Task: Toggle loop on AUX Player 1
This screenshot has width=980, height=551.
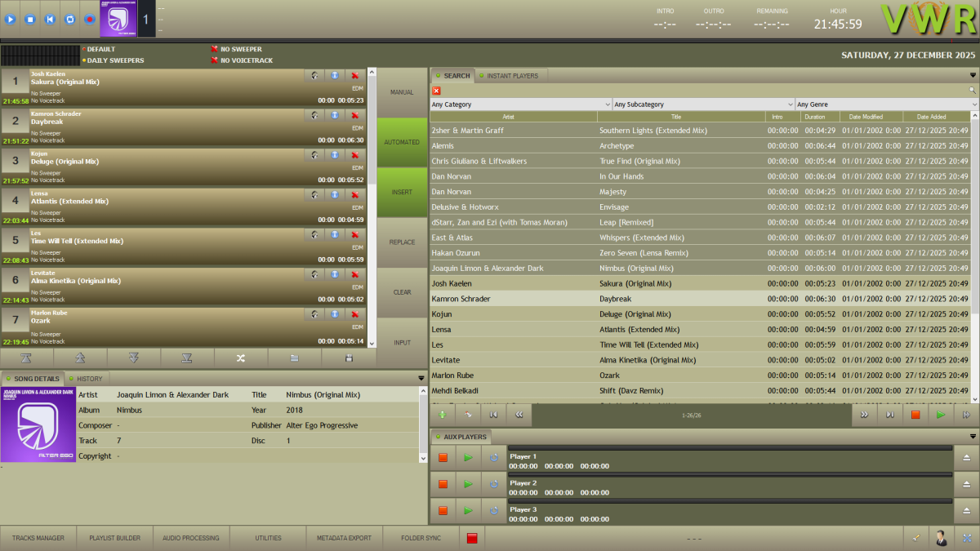Action: (x=492, y=457)
